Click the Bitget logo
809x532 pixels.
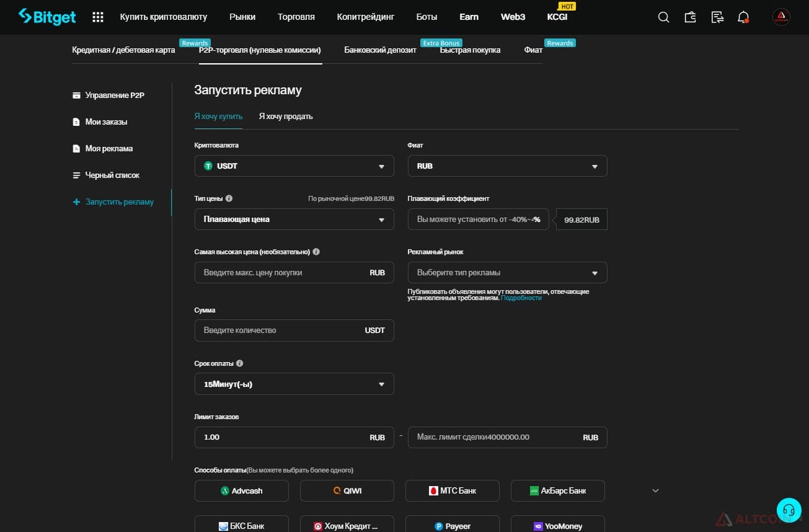coord(47,17)
